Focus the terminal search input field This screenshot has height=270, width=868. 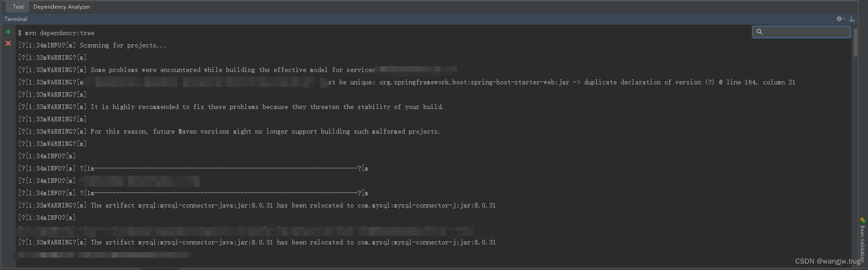(804, 31)
